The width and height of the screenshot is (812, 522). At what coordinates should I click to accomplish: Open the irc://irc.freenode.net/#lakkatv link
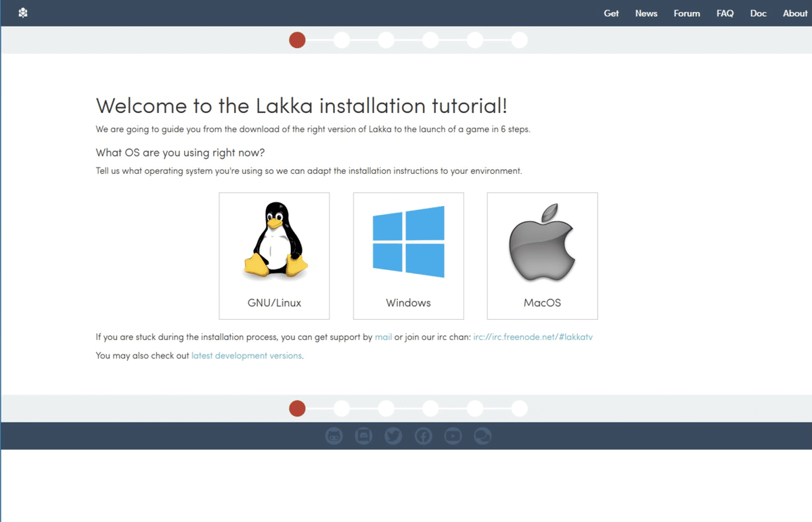tap(533, 337)
